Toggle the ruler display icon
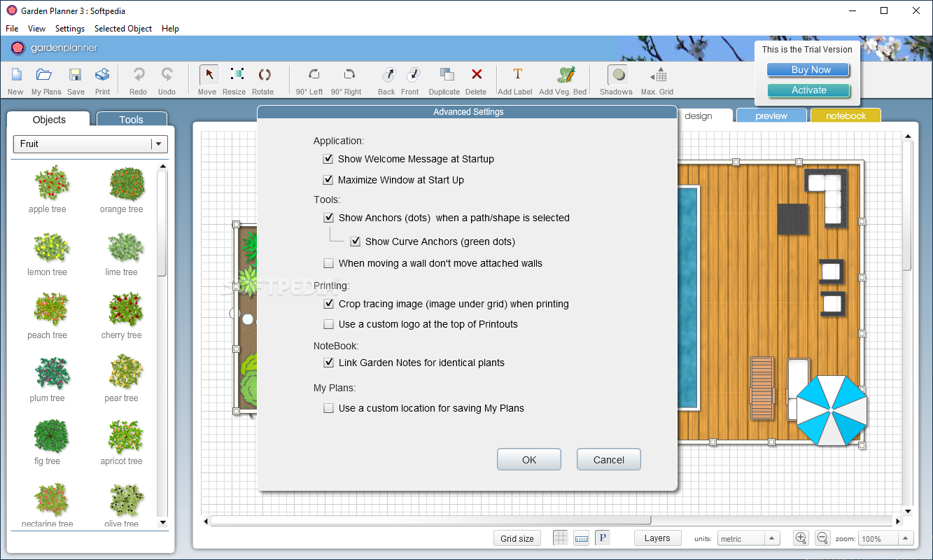Image resolution: width=933 pixels, height=560 pixels. [582, 538]
